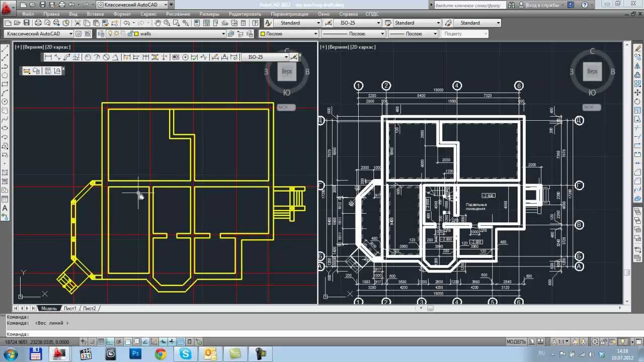
Task: Open the Послою color dropdown
Action: (289, 34)
